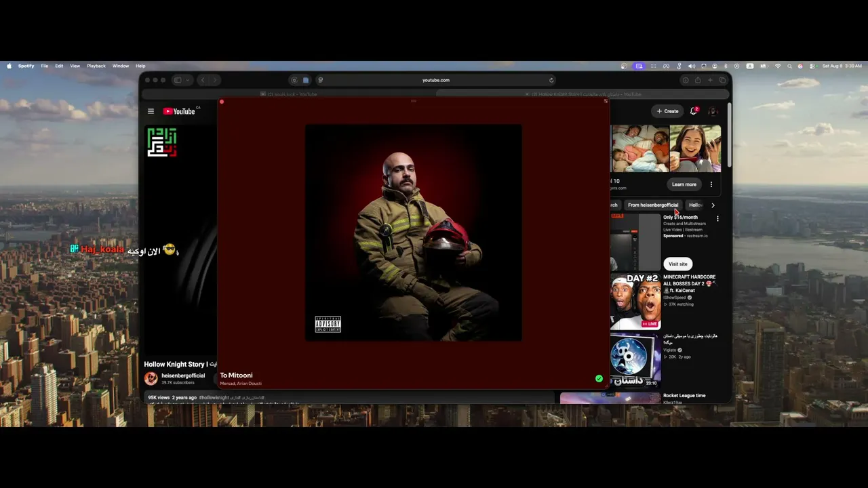Click the volume icon in menu bar
868x488 pixels.
691,66
